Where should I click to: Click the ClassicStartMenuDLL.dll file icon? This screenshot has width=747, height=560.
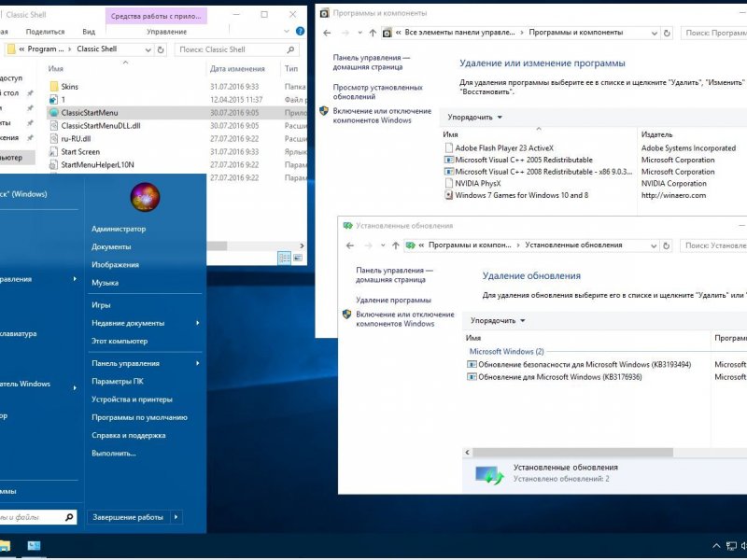[53, 126]
